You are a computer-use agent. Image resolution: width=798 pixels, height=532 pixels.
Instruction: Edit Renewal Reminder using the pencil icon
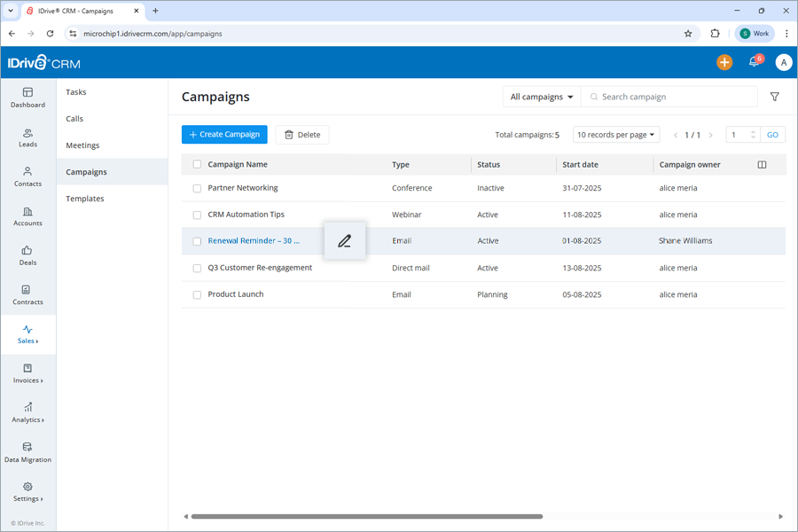point(344,240)
